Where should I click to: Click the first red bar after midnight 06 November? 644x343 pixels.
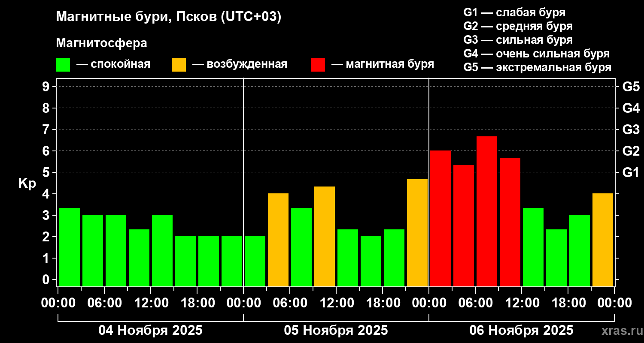point(440,219)
